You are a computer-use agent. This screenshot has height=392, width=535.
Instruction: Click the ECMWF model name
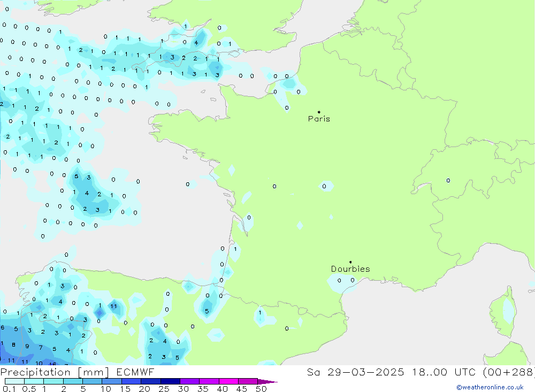135,372
